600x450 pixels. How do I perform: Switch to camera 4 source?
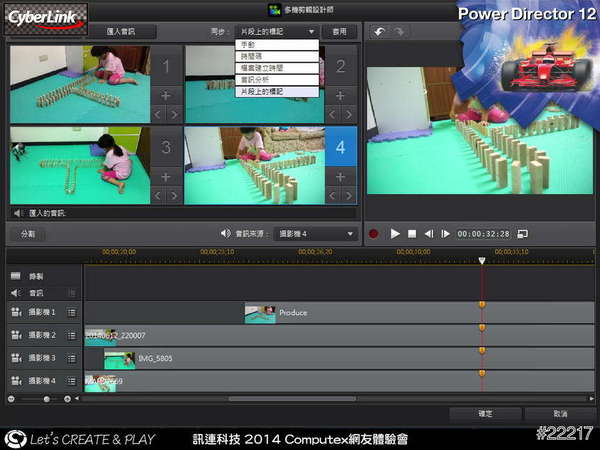coord(341,147)
